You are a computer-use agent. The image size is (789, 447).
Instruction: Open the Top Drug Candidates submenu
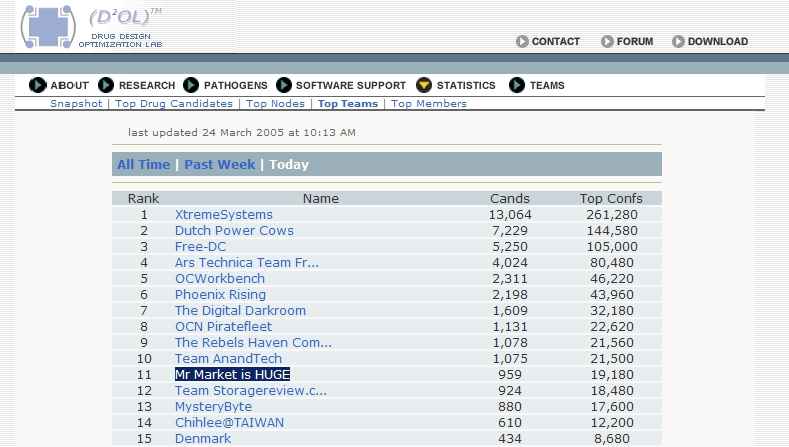click(174, 104)
